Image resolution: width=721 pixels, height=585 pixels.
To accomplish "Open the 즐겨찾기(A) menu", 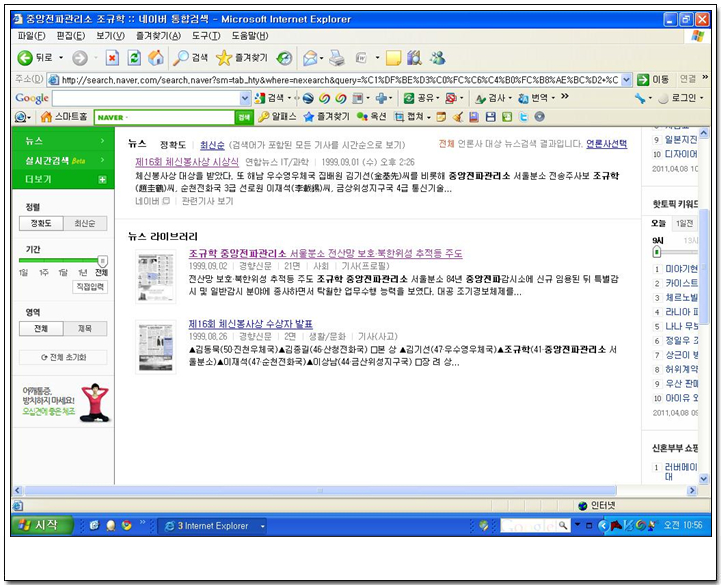I will (x=158, y=35).
